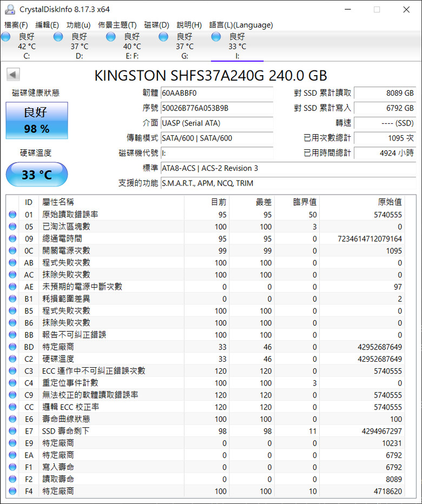
Task: Open the 語言(L)(Language) menu
Action: tap(241, 25)
